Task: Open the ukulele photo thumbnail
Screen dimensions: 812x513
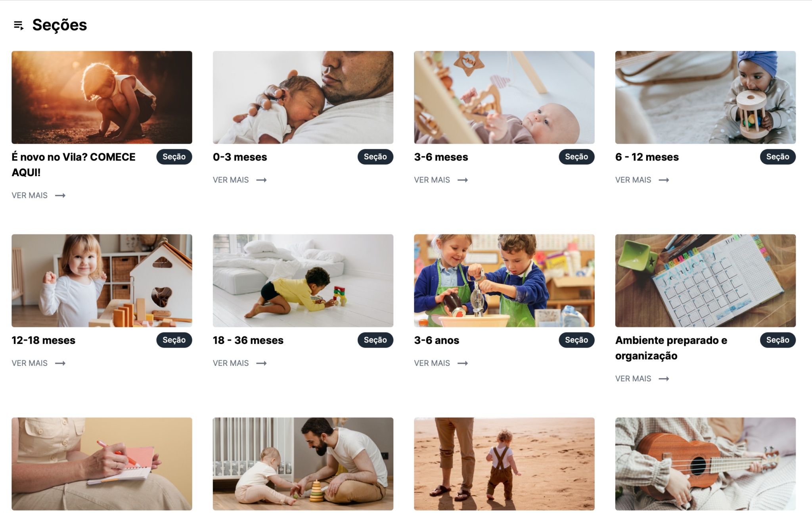Action: click(x=705, y=464)
